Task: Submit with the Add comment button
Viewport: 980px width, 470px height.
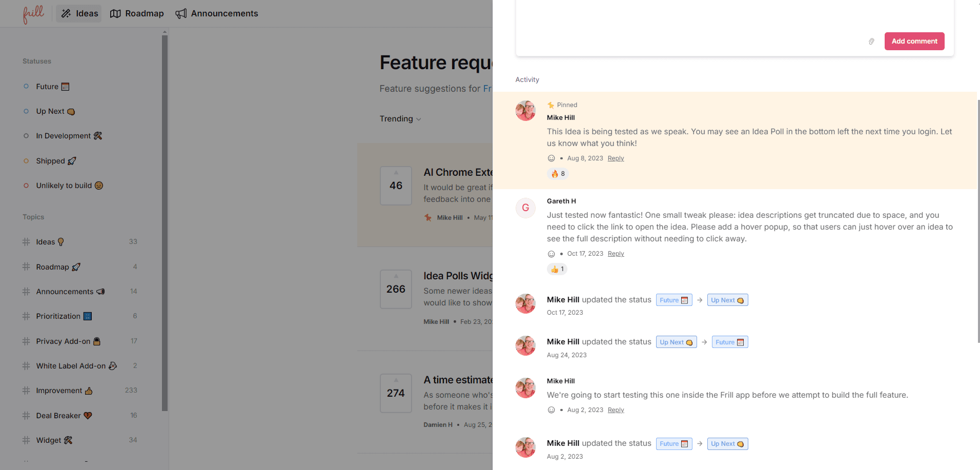Action: (914, 41)
